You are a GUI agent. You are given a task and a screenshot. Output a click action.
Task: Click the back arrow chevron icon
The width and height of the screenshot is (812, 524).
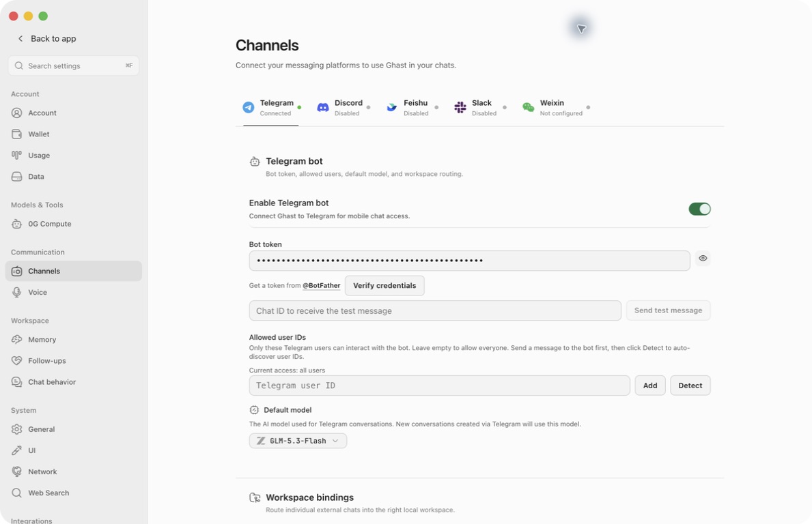pyautogui.click(x=20, y=38)
